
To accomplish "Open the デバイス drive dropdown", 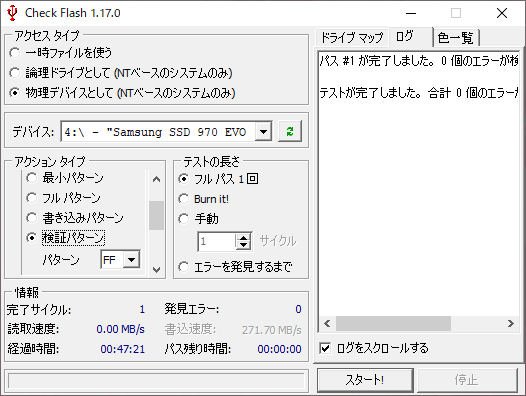I will click(x=263, y=132).
